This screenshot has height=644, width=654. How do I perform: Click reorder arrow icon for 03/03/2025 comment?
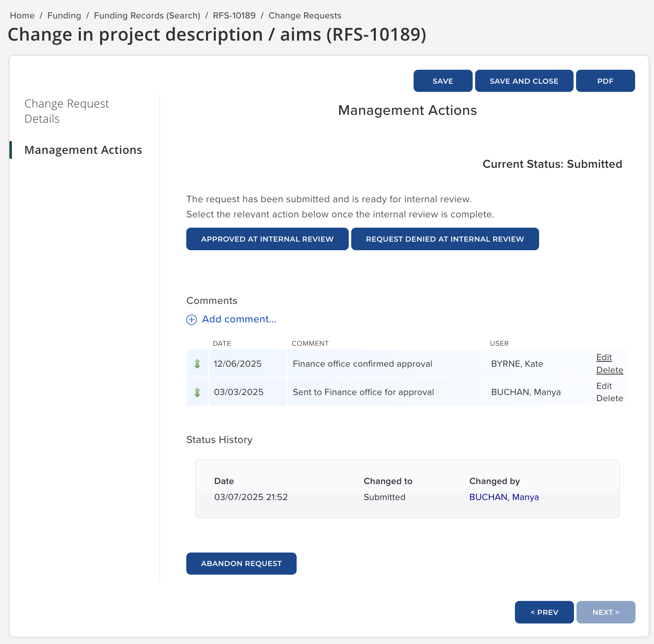point(197,392)
